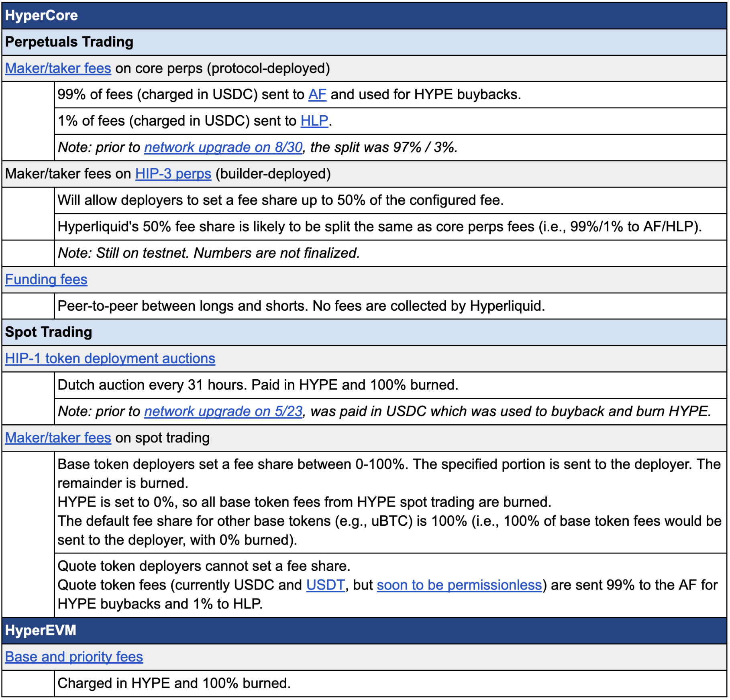Click 'Quote token deployers cannot set a fee share' line
This screenshot has width=730, height=700.
(x=204, y=566)
